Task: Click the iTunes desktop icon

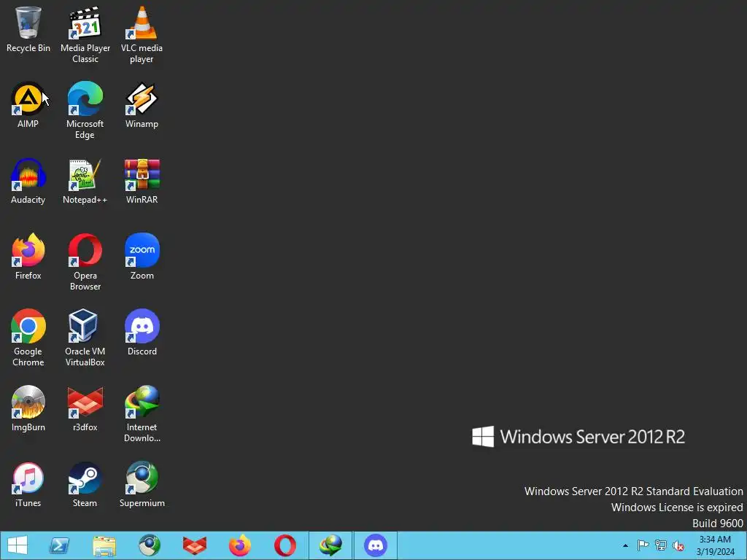Action: [28, 485]
